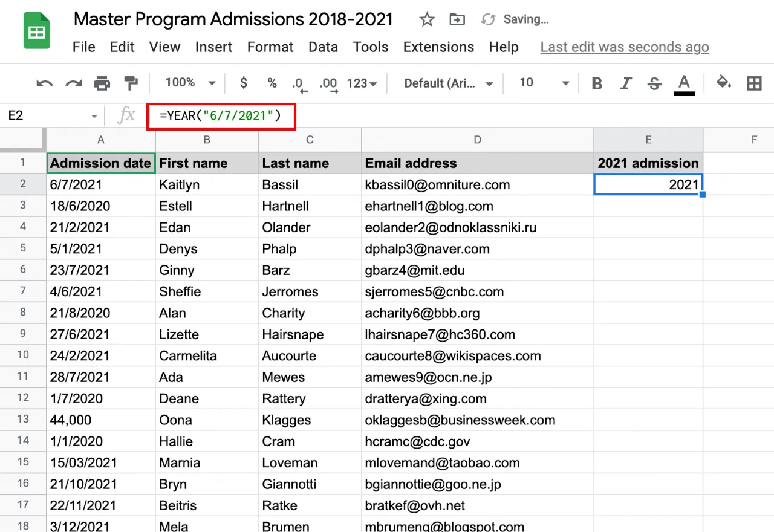The height and width of the screenshot is (532, 774).
Task: Toggle italic formatting
Action: 626,83
